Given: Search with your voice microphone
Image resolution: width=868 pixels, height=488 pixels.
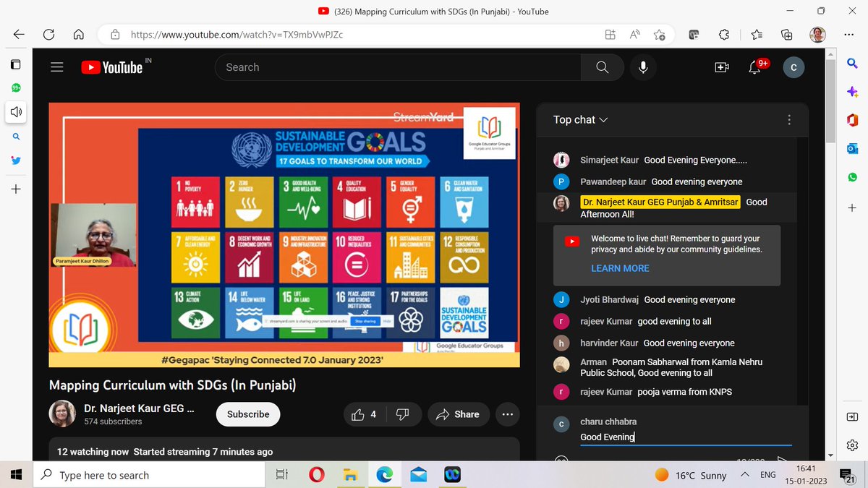Looking at the screenshot, I should [x=643, y=67].
